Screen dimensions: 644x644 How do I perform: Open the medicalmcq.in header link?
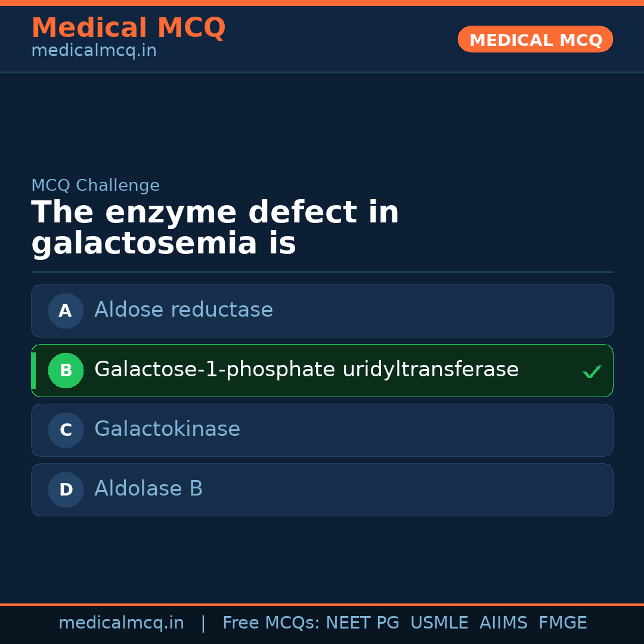tap(94, 51)
